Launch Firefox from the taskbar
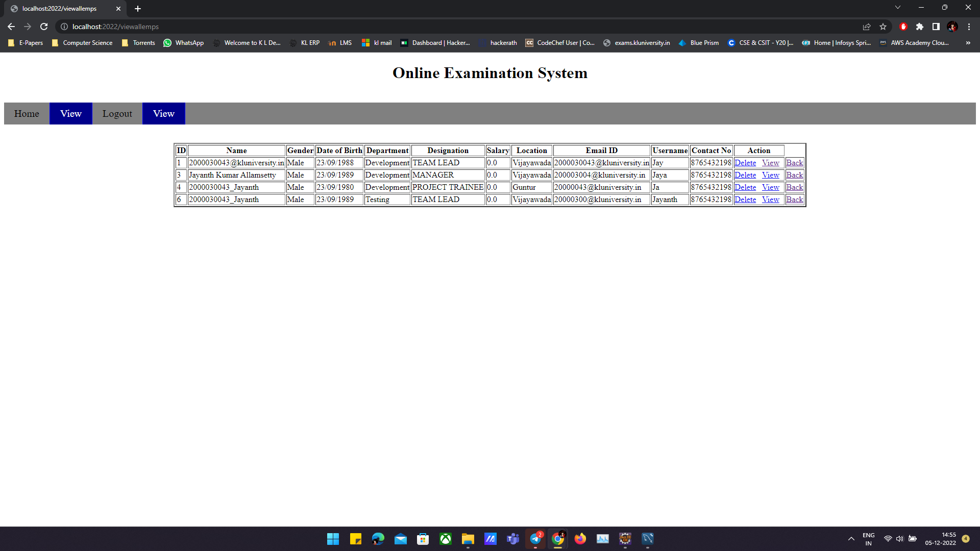980x551 pixels. click(580, 539)
